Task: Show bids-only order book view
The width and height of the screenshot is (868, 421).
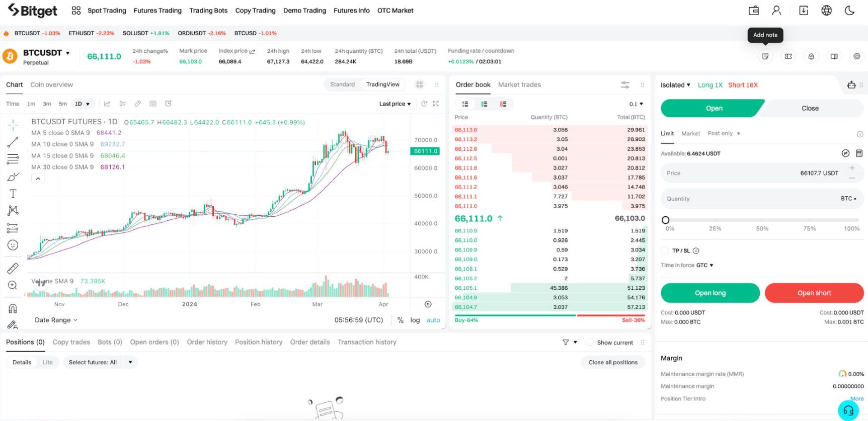Action: click(484, 104)
